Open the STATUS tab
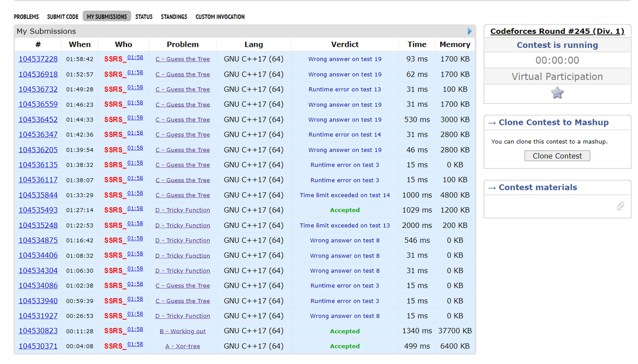Viewport: 638px width, 364px height. pos(144,17)
